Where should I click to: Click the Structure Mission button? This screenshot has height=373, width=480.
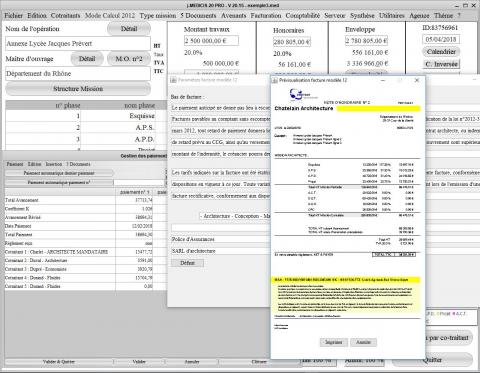coord(78,89)
